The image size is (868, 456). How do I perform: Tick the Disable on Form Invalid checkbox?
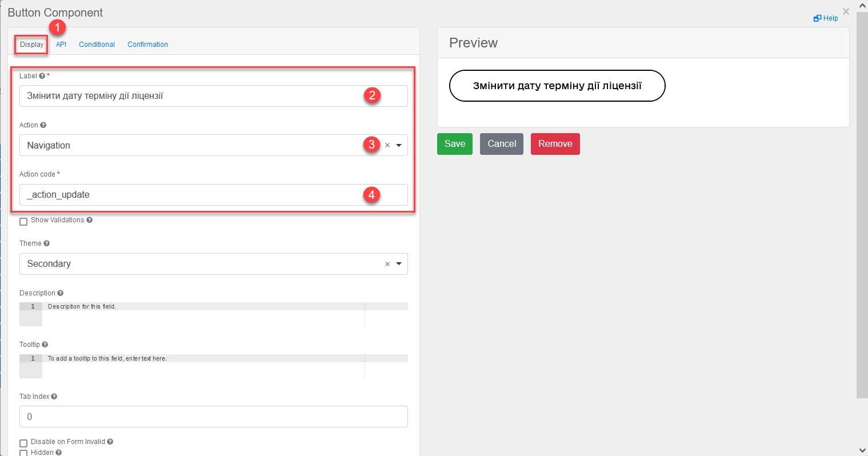(x=23, y=443)
